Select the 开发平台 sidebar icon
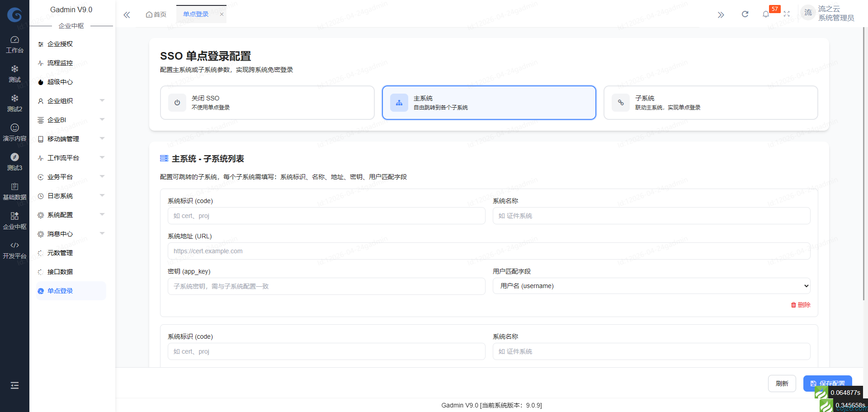Screen dimensions: 868x412 [x=14, y=249]
